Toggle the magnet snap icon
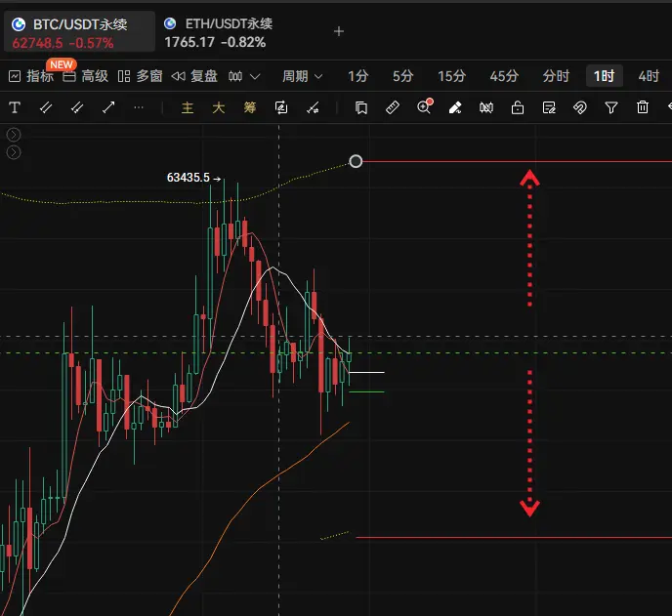The height and width of the screenshot is (616, 672). [580, 107]
